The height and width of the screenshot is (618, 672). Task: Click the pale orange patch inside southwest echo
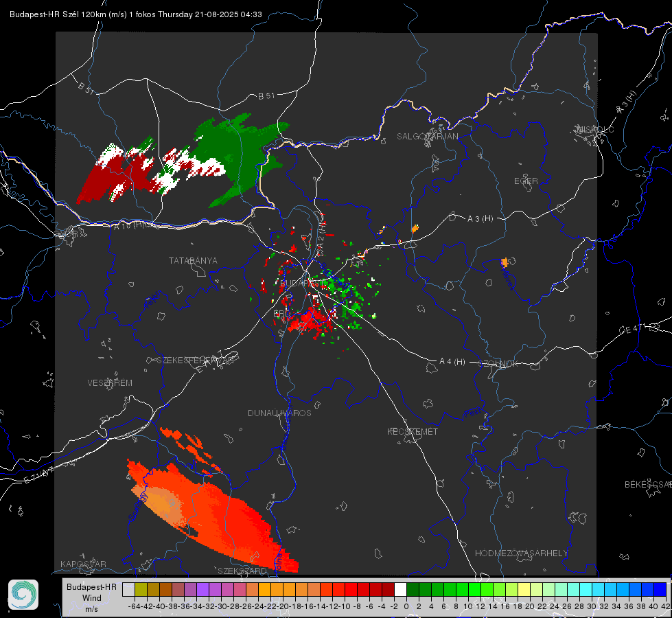pyautogui.click(x=162, y=504)
